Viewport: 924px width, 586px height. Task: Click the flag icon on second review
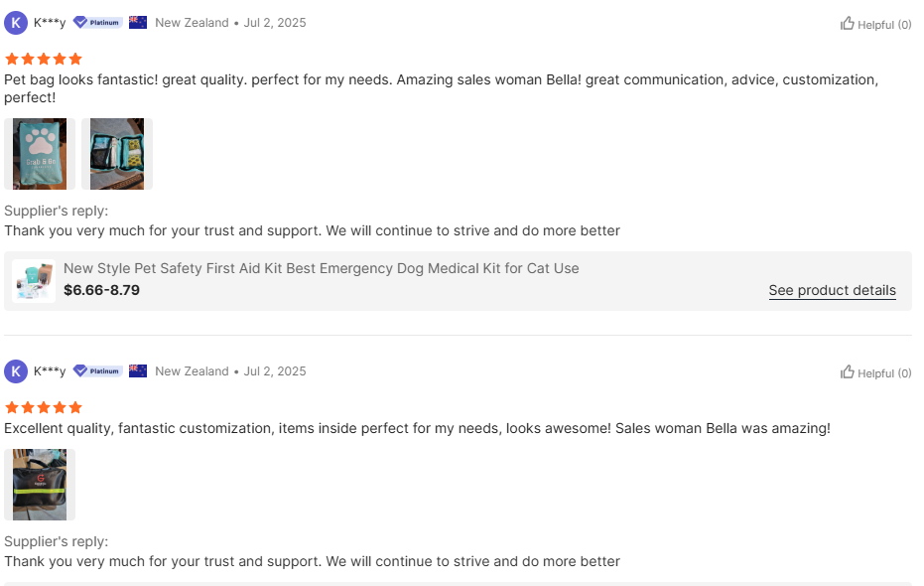point(138,371)
